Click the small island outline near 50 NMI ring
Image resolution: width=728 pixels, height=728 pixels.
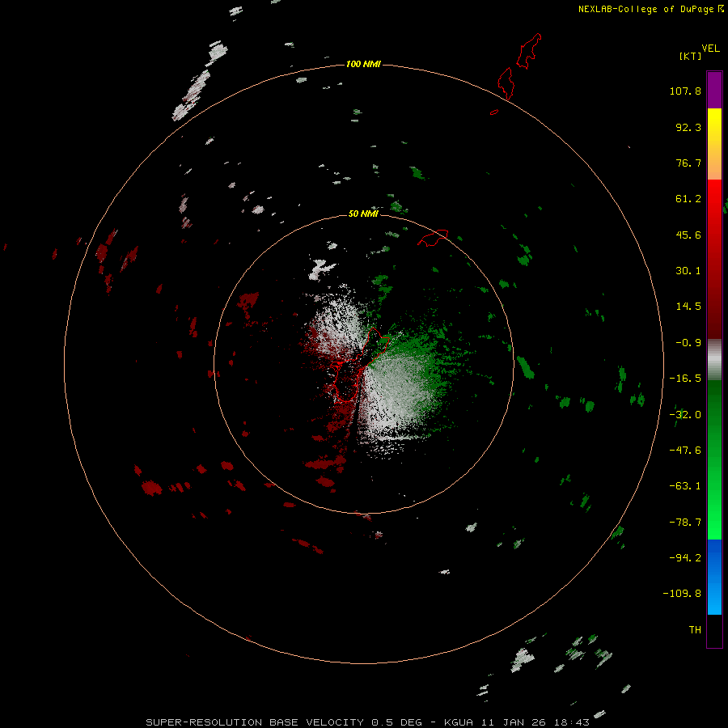pyautogui.click(x=433, y=238)
